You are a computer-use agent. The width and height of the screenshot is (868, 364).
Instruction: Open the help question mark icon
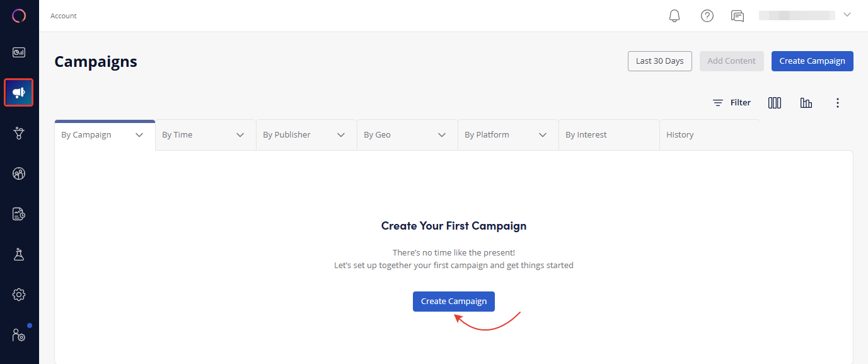pos(707,16)
